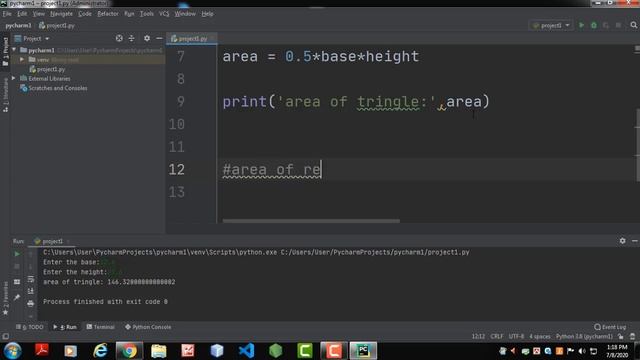Open the Run menu

(129, 14)
